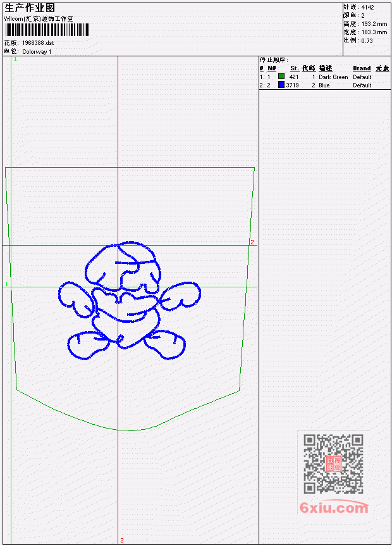Click the green marker 1 at the top of the vertical line
Screen dimensions: 392x545
[15, 59]
